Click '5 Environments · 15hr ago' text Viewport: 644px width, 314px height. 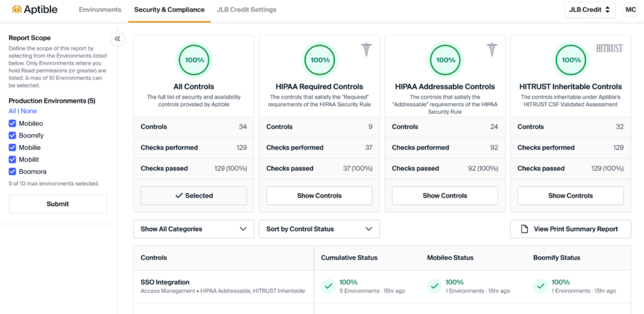click(x=372, y=291)
